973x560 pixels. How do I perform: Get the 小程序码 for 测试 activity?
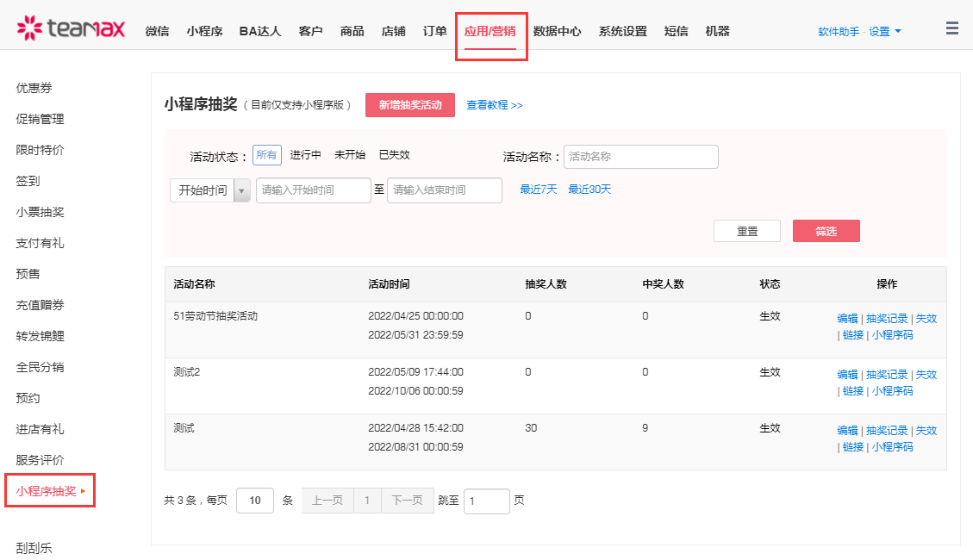point(892,447)
